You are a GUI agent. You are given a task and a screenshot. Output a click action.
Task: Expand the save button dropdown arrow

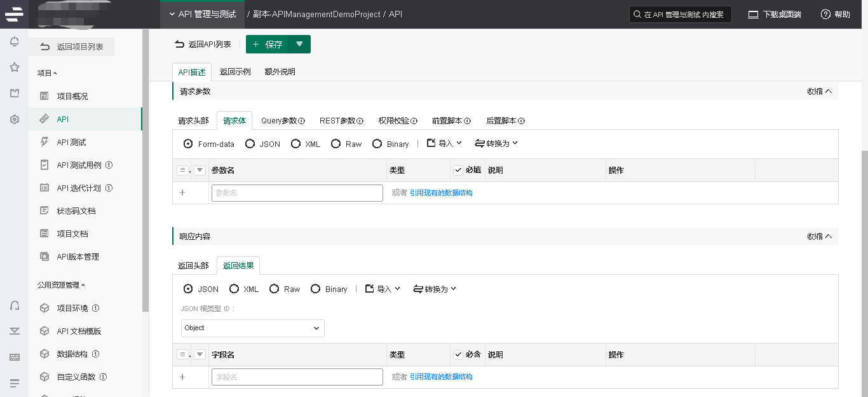(x=299, y=45)
